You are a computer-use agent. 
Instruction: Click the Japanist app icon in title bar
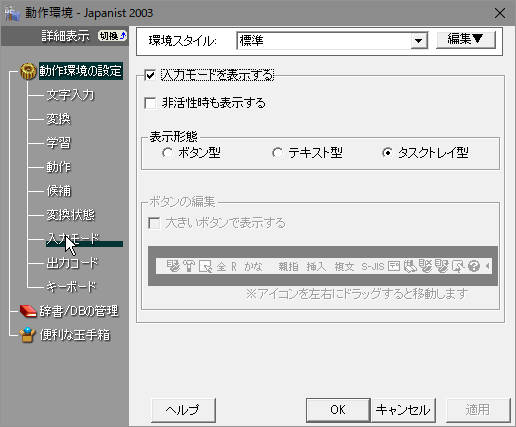coord(13,13)
